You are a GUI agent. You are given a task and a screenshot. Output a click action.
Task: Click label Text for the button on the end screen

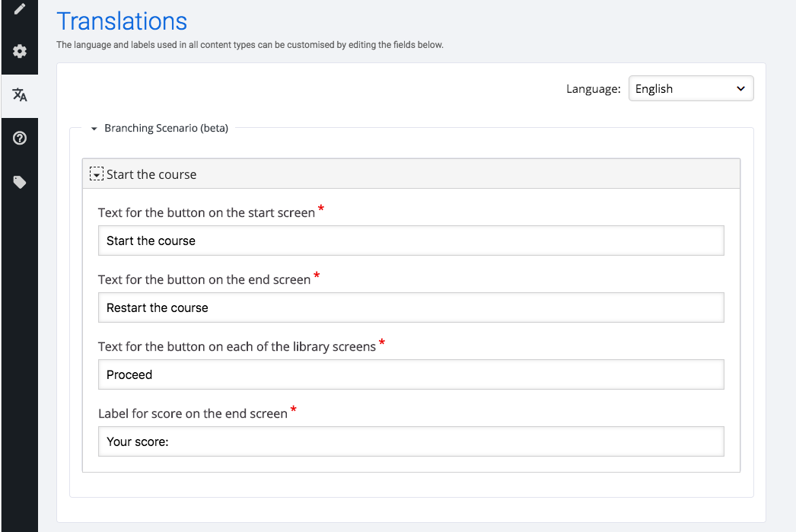[x=204, y=280]
